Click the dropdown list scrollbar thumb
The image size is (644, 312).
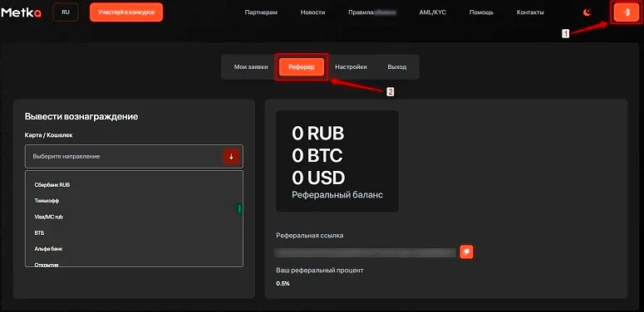pos(240,208)
